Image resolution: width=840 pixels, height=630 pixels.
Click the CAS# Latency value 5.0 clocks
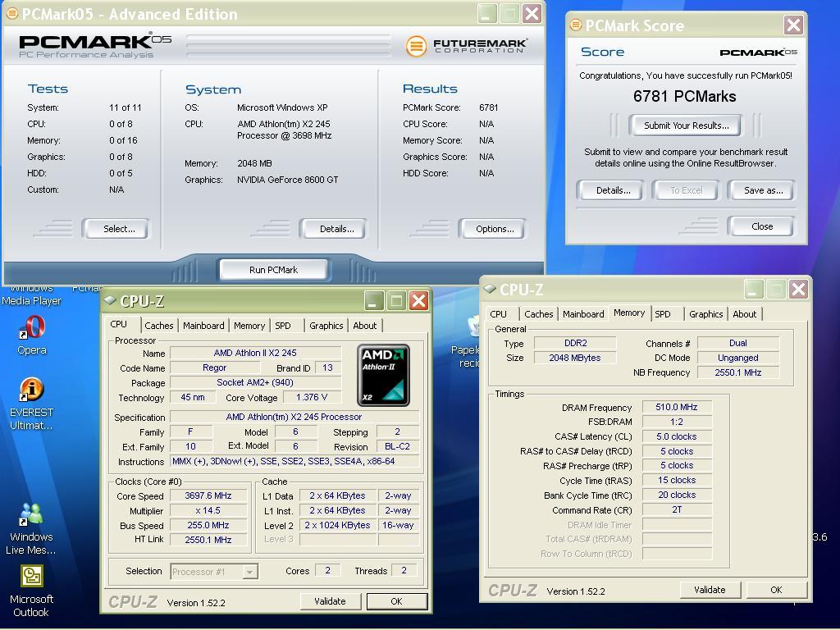coord(677,436)
